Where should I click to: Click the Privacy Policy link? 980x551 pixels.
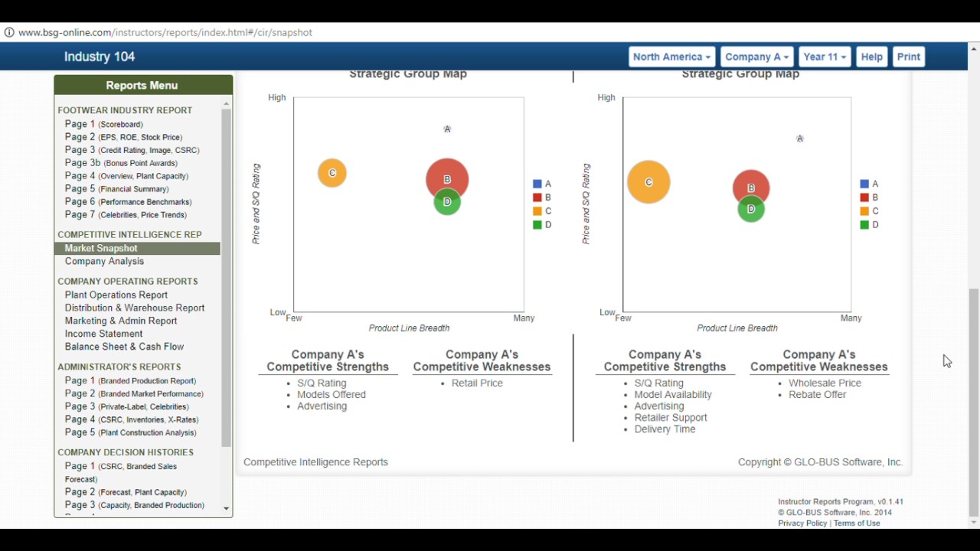coord(802,523)
